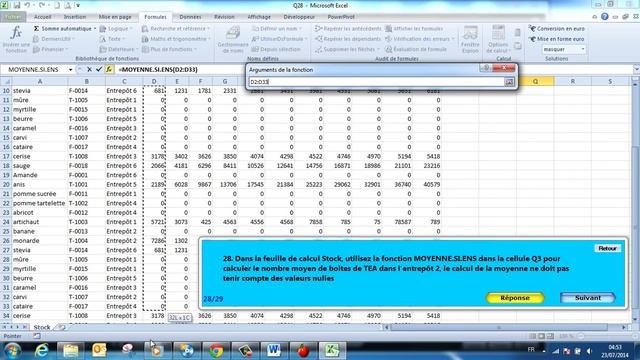
Task: Click Repérer les antécédents
Action: point(348,29)
